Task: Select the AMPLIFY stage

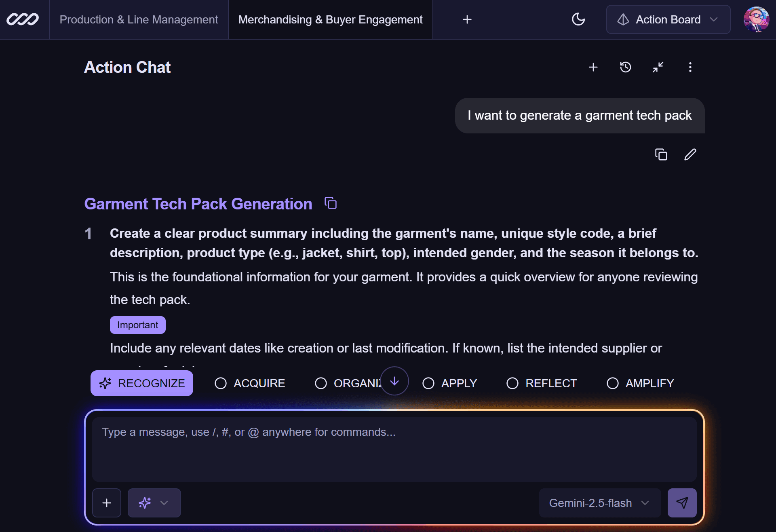Action: click(640, 383)
